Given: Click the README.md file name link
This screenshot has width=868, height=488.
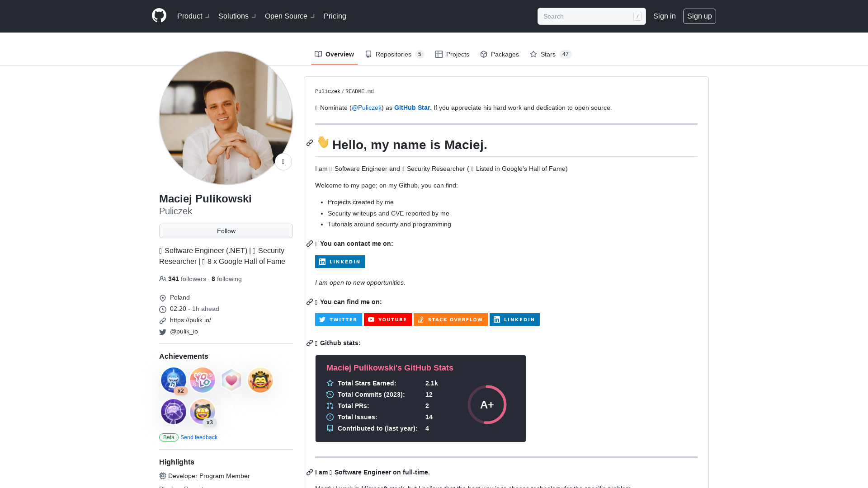Looking at the screenshot, I should click(359, 92).
